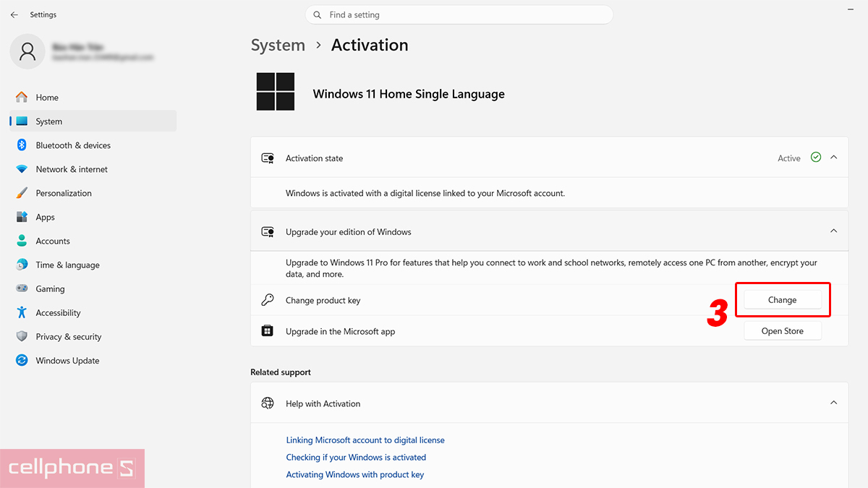868x488 pixels.
Task: Click the Accessibility figure icon
Action: [x=22, y=312]
